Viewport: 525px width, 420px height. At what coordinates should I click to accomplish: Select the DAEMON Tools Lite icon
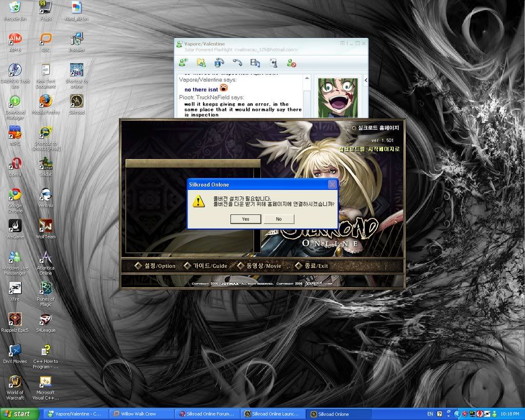point(15,76)
